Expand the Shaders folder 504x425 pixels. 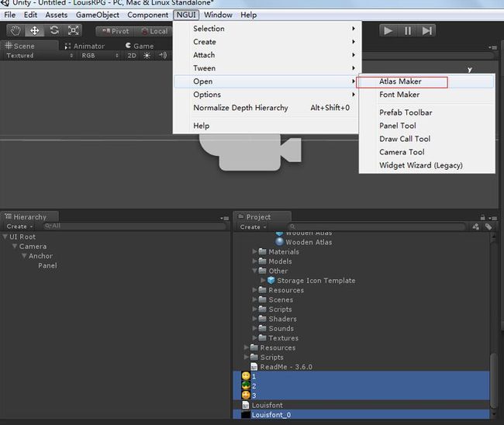pyautogui.click(x=254, y=319)
